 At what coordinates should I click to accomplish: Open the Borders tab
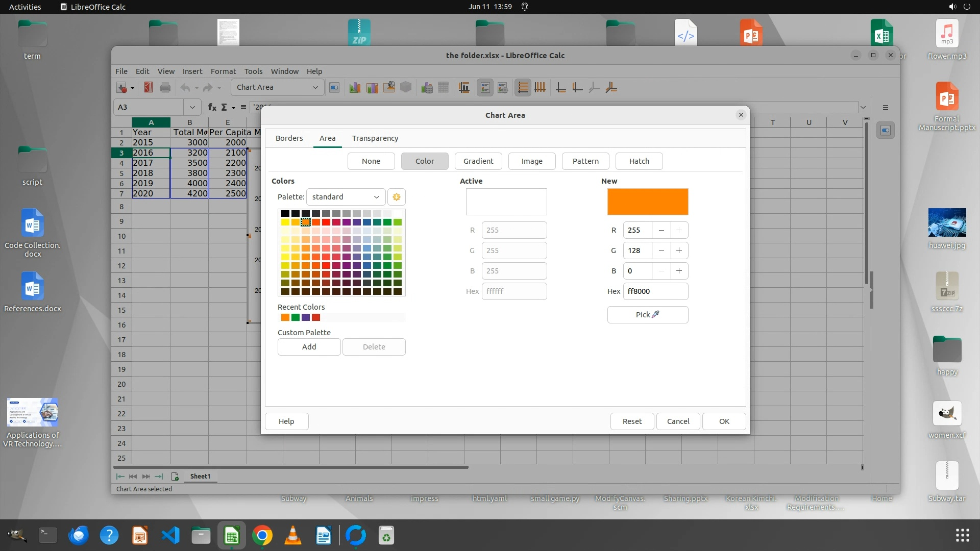(289, 138)
